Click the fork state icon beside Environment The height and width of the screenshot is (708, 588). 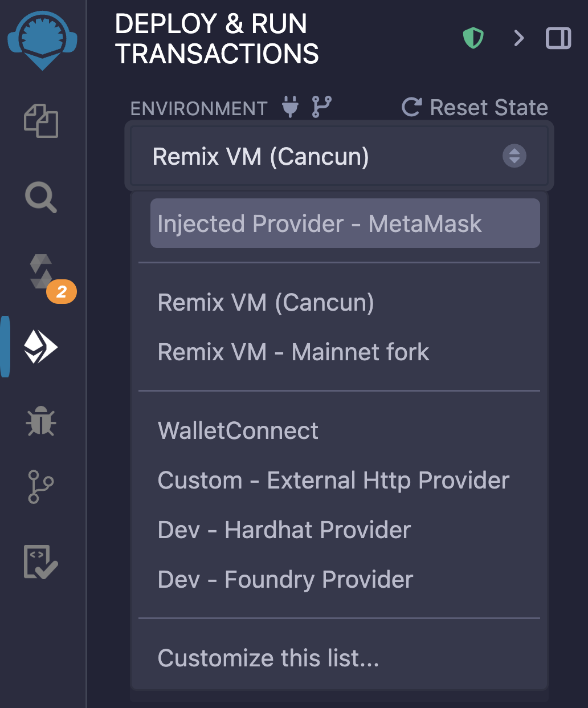(322, 107)
